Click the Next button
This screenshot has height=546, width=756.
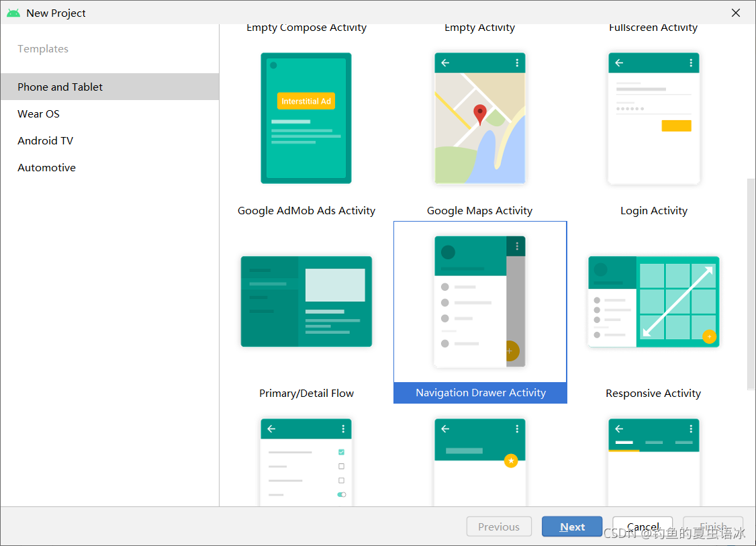coord(572,527)
